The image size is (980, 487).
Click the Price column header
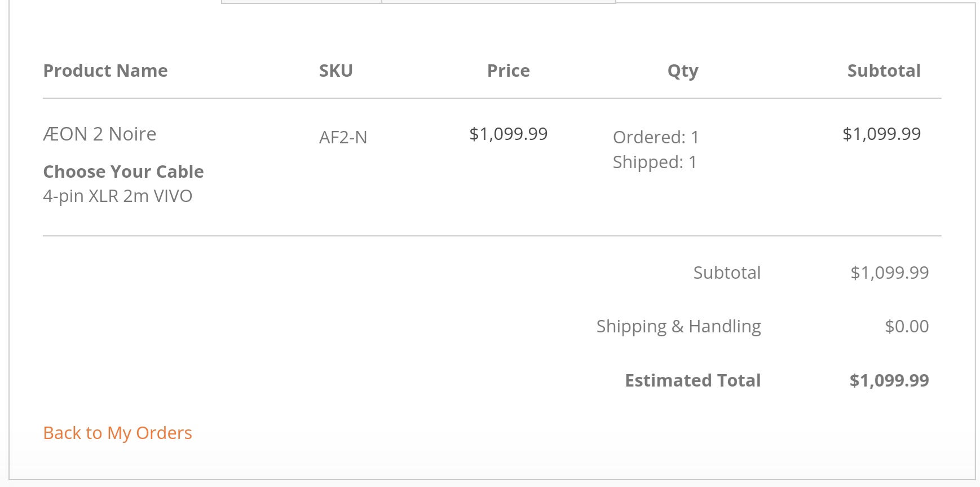click(508, 71)
